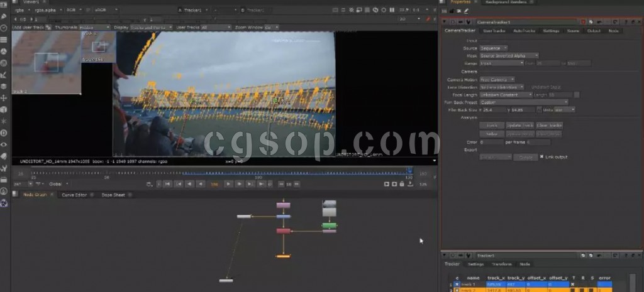
Task: Click the red picker icon beside 2D
Action: pyautogui.click(x=428, y=19)
